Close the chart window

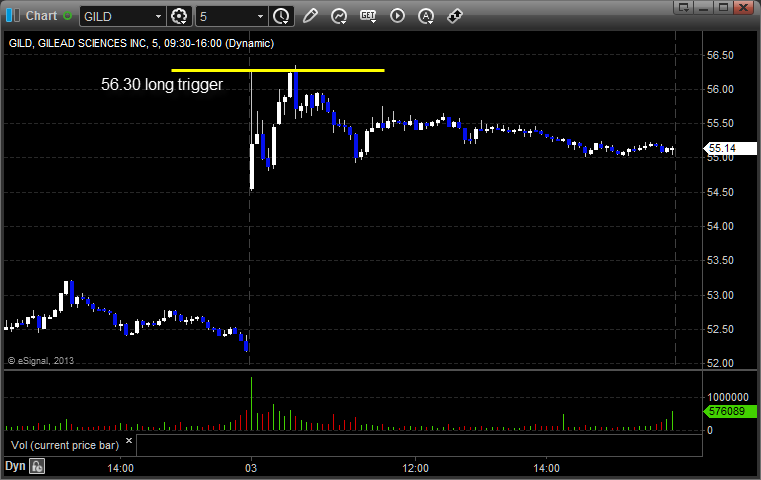[744, 7]
